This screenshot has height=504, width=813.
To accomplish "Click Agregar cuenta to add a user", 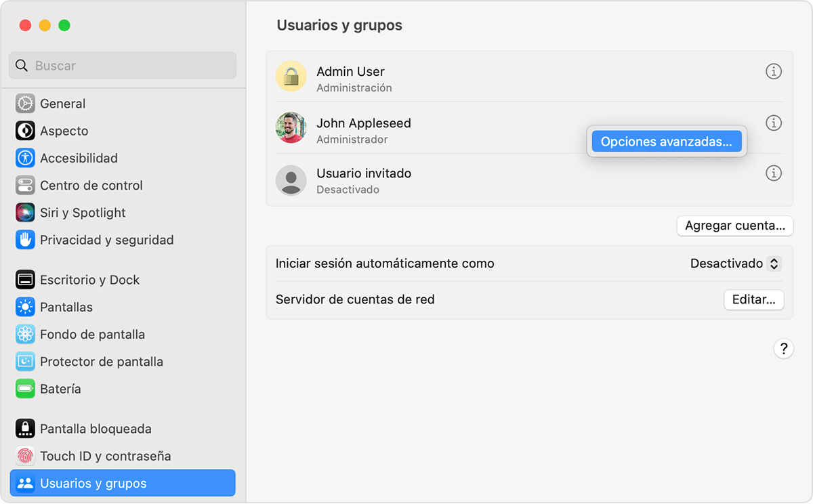I will 734,226.
